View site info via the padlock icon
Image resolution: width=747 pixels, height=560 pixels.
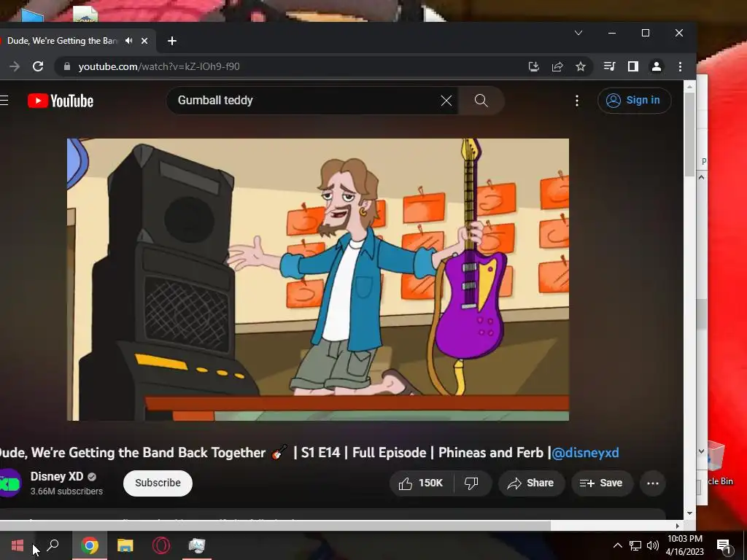(67, 66)
